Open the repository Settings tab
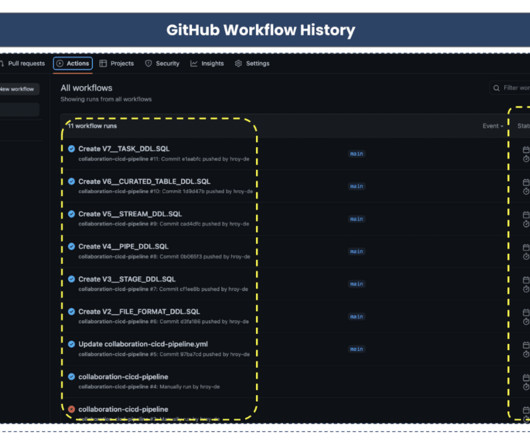 point(252,64)
